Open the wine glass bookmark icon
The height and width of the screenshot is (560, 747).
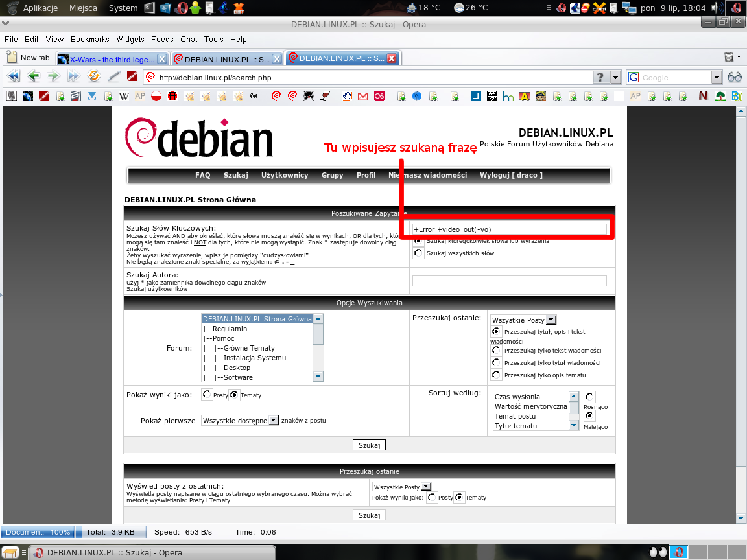[x=326, y=96]
